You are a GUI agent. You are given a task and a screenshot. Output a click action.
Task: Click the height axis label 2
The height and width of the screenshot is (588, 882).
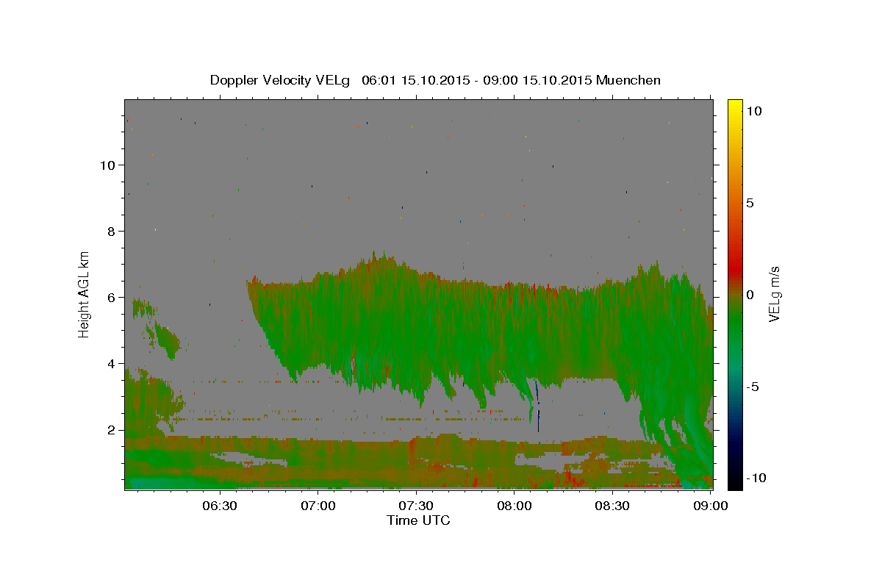110,430
